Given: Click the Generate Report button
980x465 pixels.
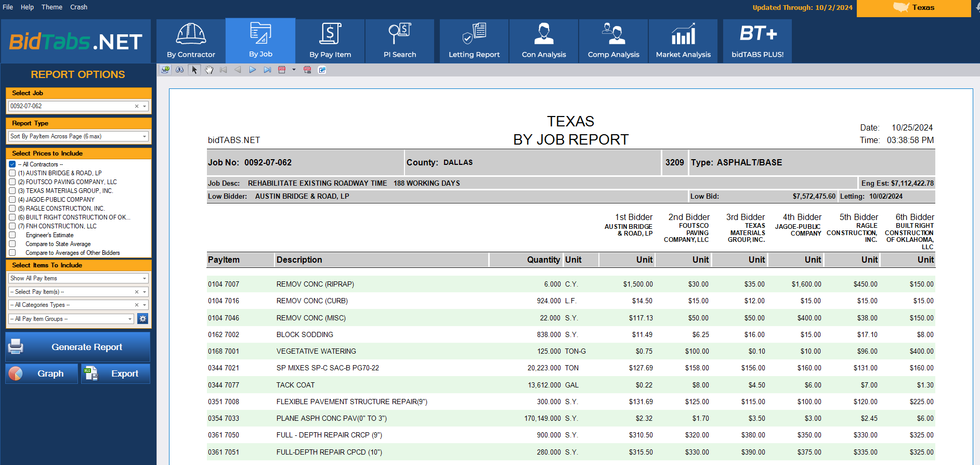Looking at the screenshot, I should 78,347.
